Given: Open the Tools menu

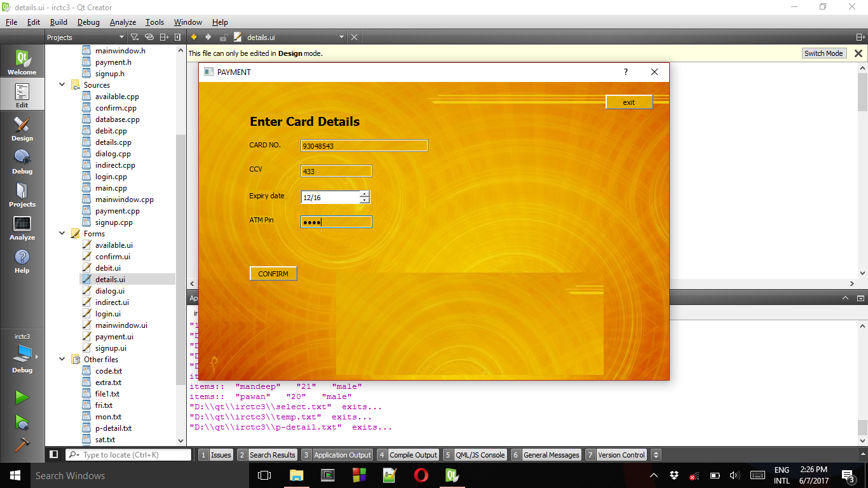Looking at the screenshot, I should pyautogui.click(x=154, y=22).
